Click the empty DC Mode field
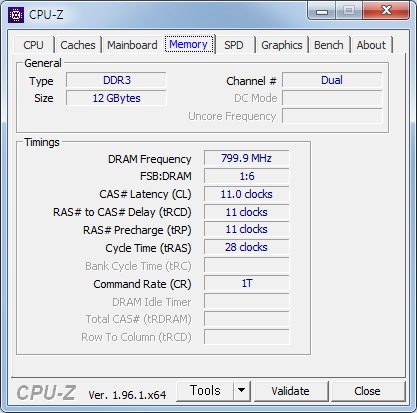This screenshot has height=413, width=417. point(332,98)
